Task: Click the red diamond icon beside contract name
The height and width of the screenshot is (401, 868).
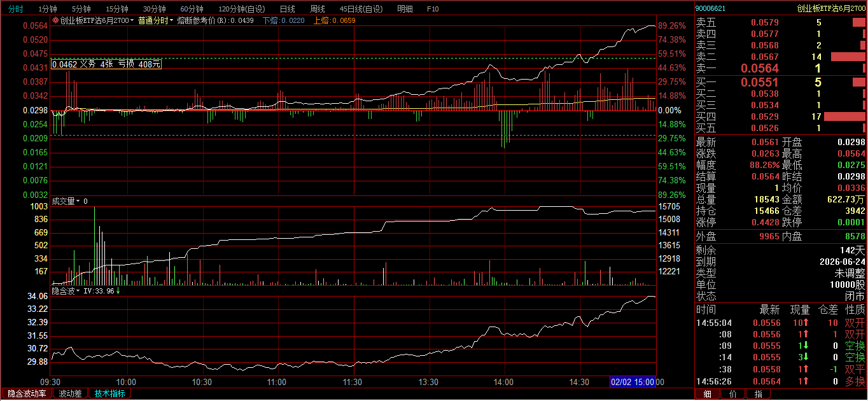Action: tap(55, 20)
